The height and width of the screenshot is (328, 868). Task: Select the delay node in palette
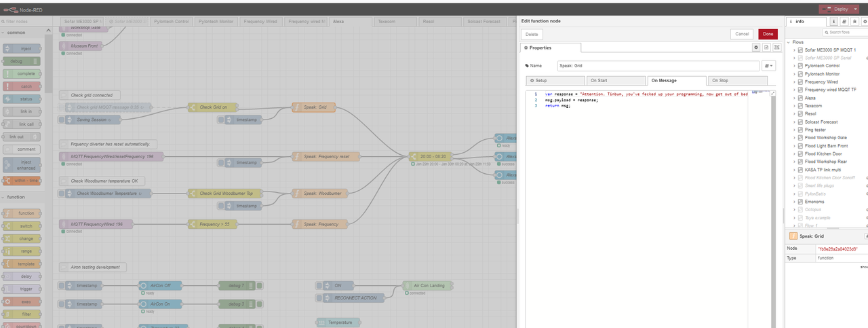point(23,276)
